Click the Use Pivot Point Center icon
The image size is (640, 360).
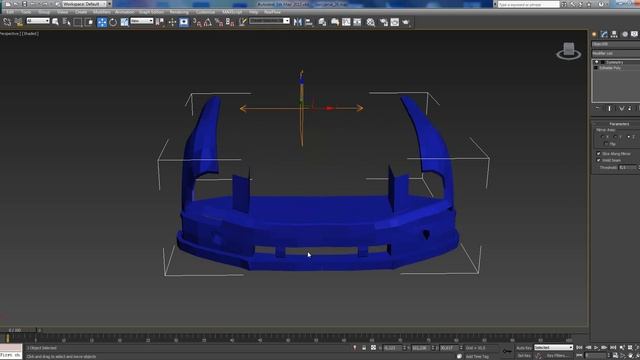[160, 22]
